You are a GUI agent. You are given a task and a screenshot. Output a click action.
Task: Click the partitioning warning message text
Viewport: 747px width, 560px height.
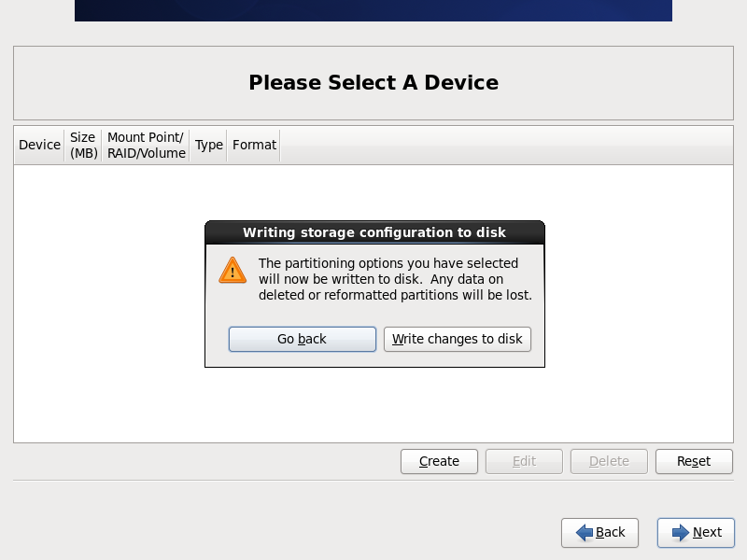[395, 279]
